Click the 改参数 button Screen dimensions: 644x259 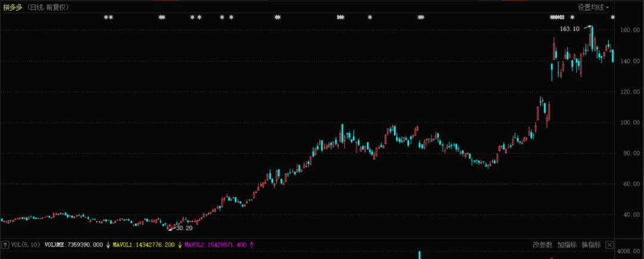coord(543,245)
